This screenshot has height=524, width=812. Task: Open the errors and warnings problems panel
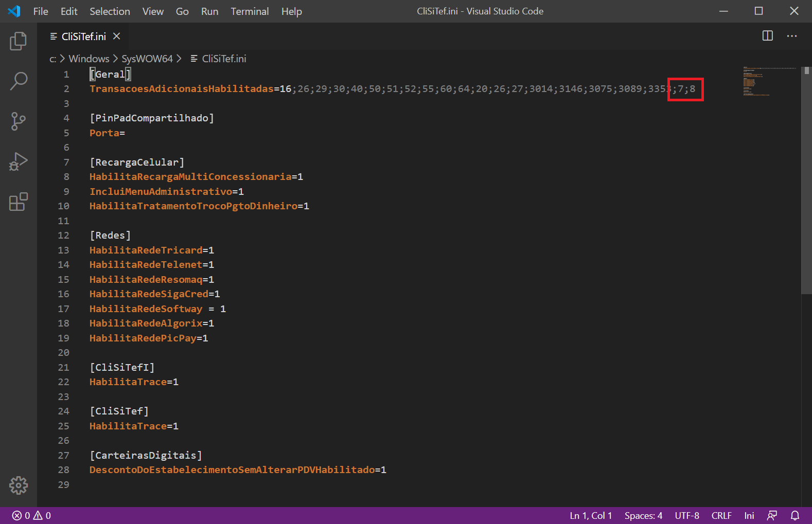32,515
